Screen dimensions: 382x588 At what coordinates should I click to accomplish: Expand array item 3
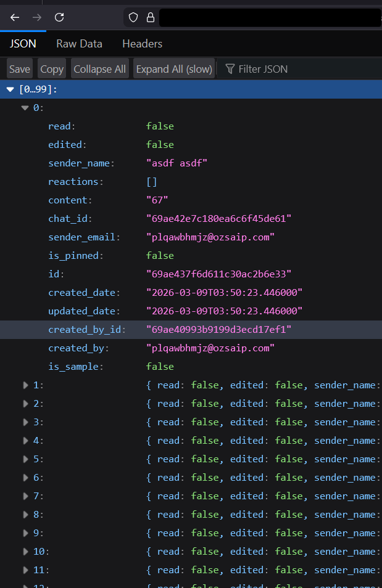25,422
